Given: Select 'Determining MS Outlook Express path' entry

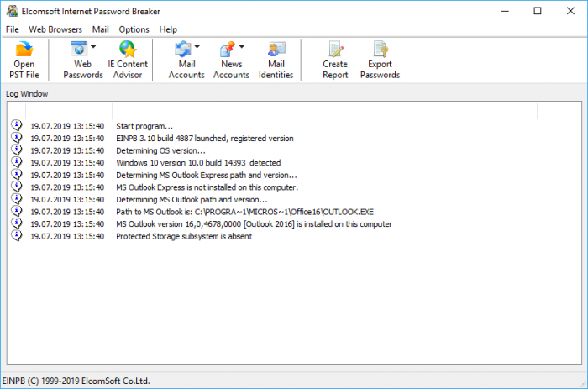Looking at the screenshot, I should point(207,176).
